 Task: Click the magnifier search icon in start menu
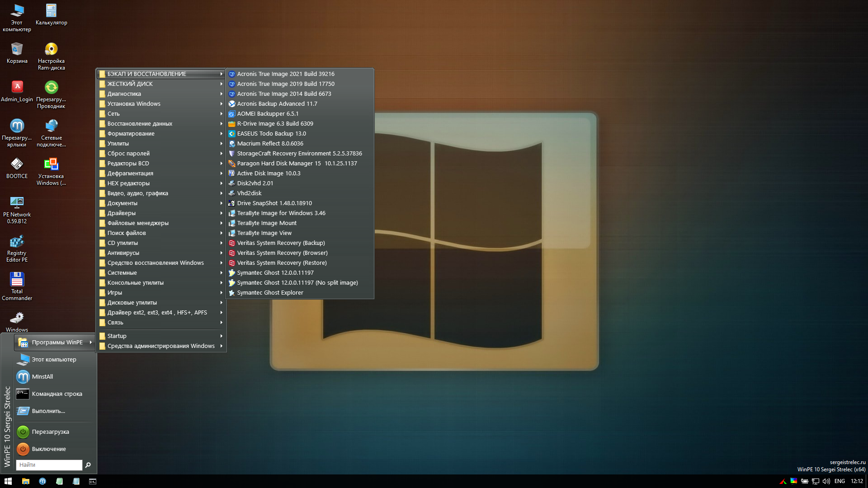pos(88,465)
